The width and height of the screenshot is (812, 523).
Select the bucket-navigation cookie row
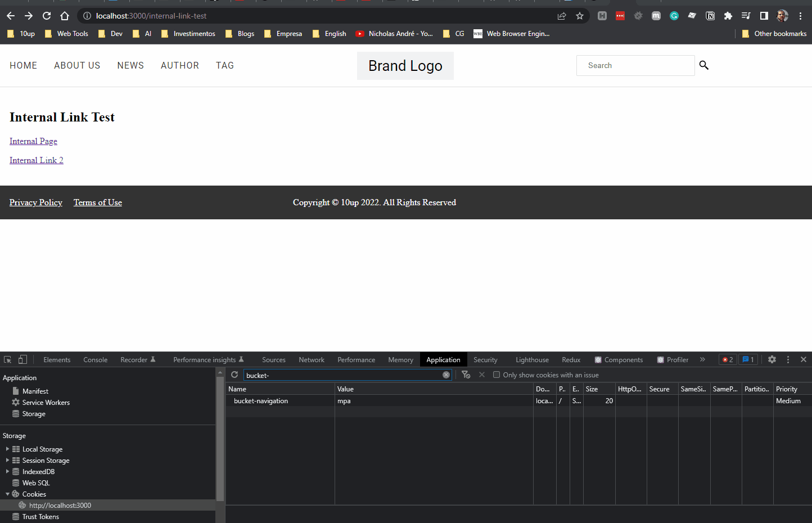click(518, 400)
